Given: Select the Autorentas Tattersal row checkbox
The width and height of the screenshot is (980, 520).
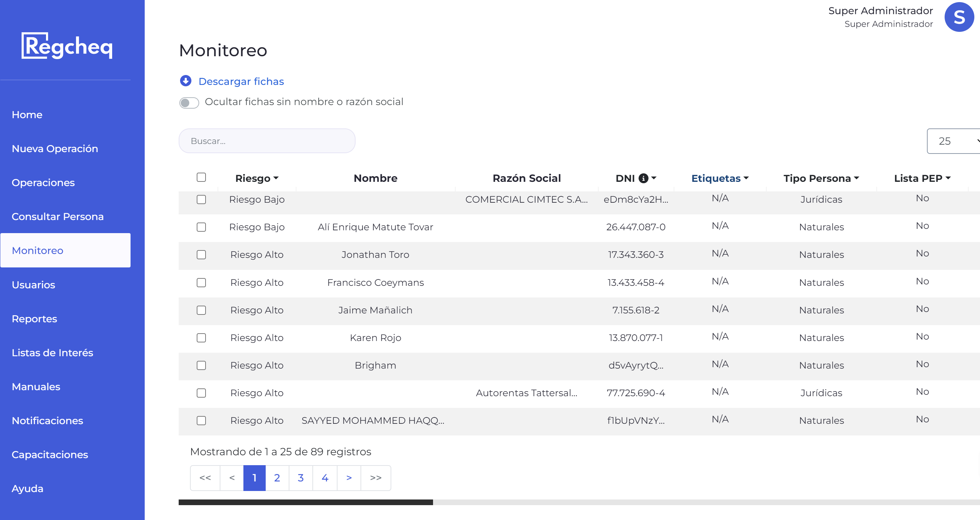Looking at the screenshot, I should click(201, 393).
